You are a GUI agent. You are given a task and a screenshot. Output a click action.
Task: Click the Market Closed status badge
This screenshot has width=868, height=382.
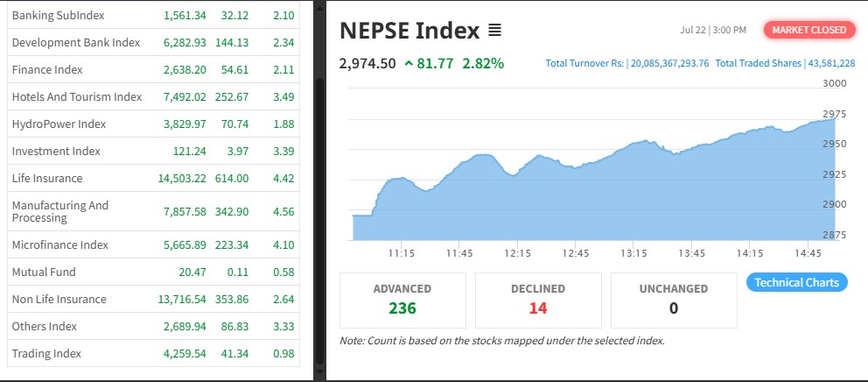coord(808,30)
